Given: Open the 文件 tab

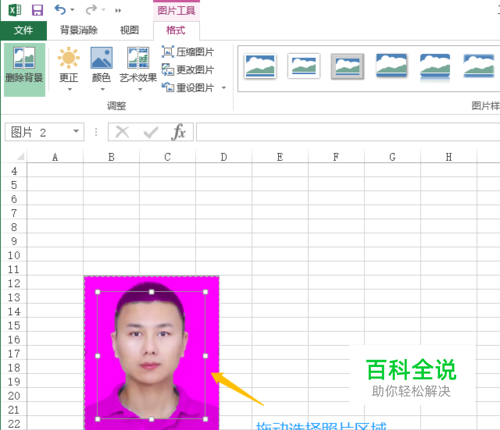Looking at the screenshot, I should point(23,30).
